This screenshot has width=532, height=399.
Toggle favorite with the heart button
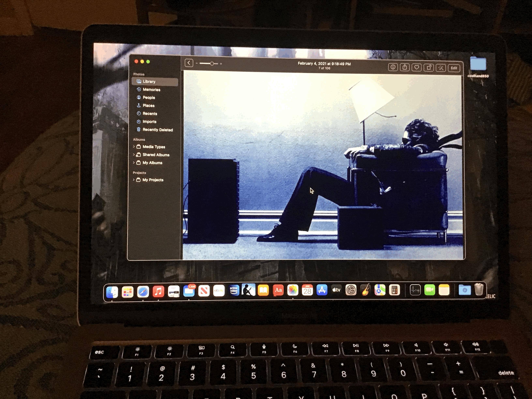(417, 68)
